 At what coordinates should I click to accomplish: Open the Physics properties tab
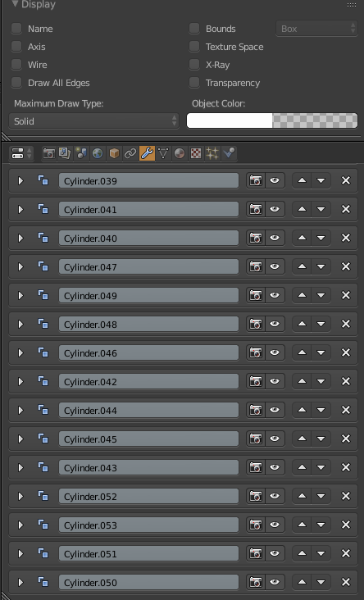point(229,153)
